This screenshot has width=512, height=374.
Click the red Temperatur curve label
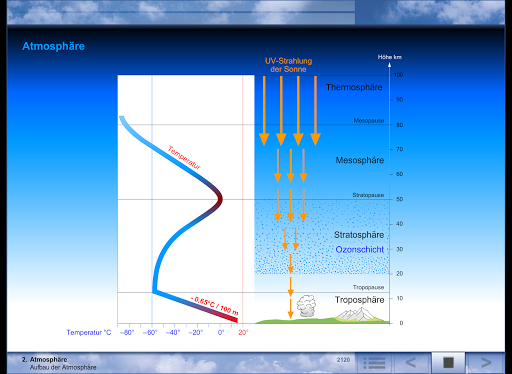pos(184,158)
